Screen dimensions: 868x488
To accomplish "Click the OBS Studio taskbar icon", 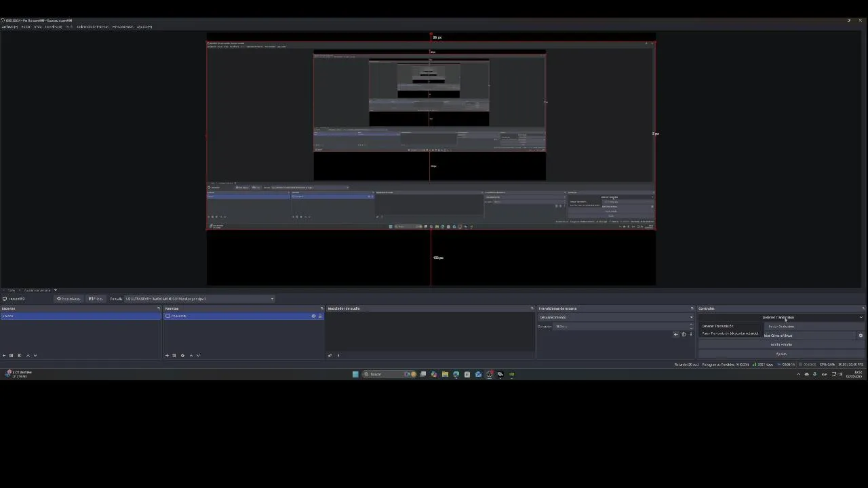I will 489,374.
